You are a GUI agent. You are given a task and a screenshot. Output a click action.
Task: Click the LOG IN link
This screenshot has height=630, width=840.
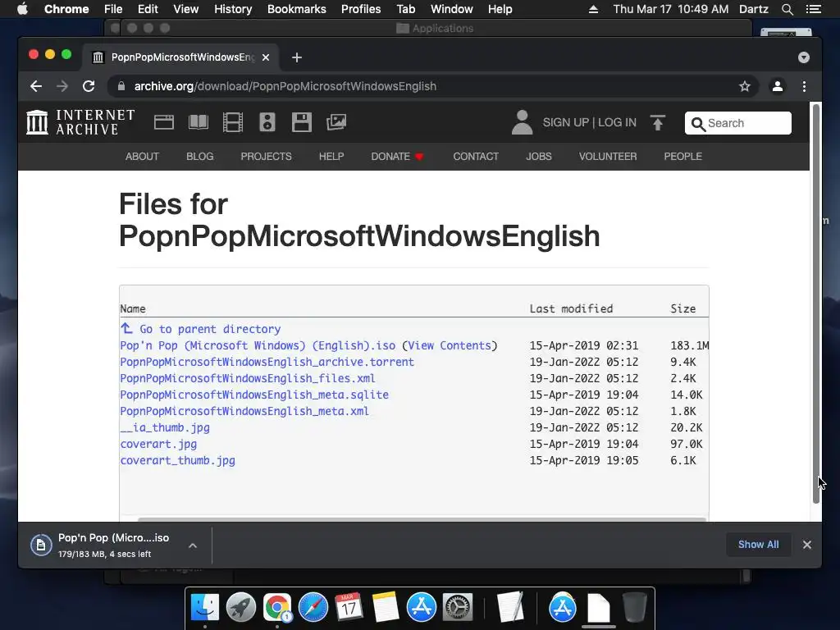click(x=617, y=123)
